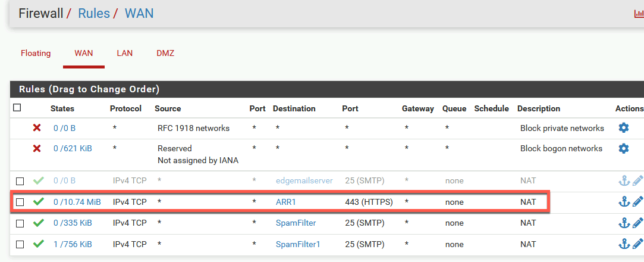Toggle the select-all checkbox in table header
The height and width of the screenshot is (262, 644).
pyautogui.click(x=17, y=108)
